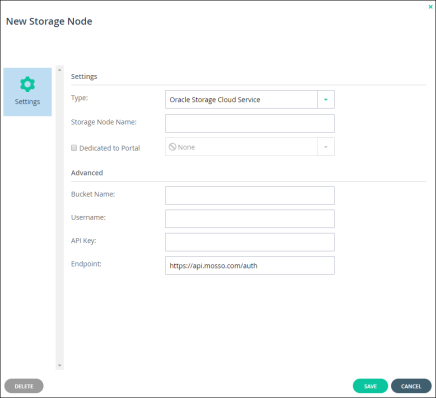Click the vertical scrollbar track
Screen dimensions: 436x398
60,217
